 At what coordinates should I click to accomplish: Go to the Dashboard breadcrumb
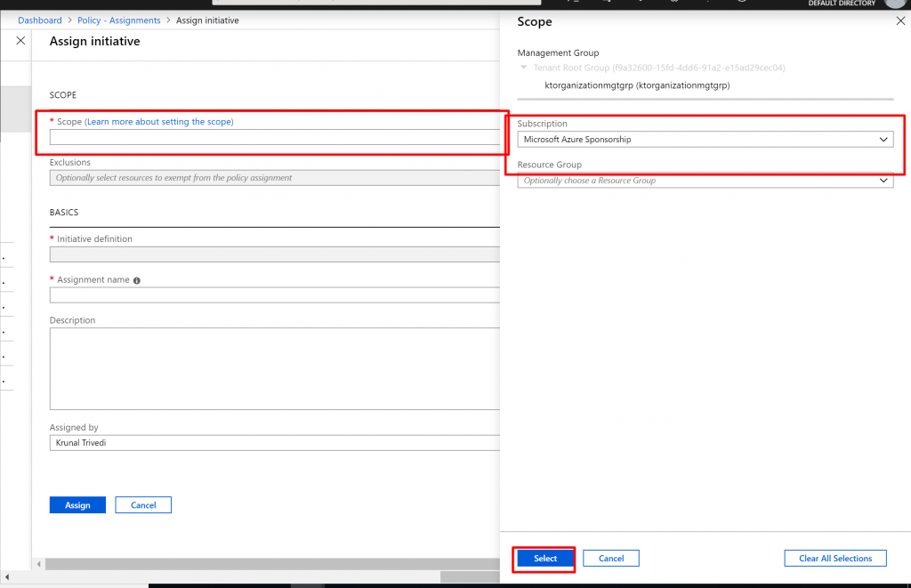(40, 20)
